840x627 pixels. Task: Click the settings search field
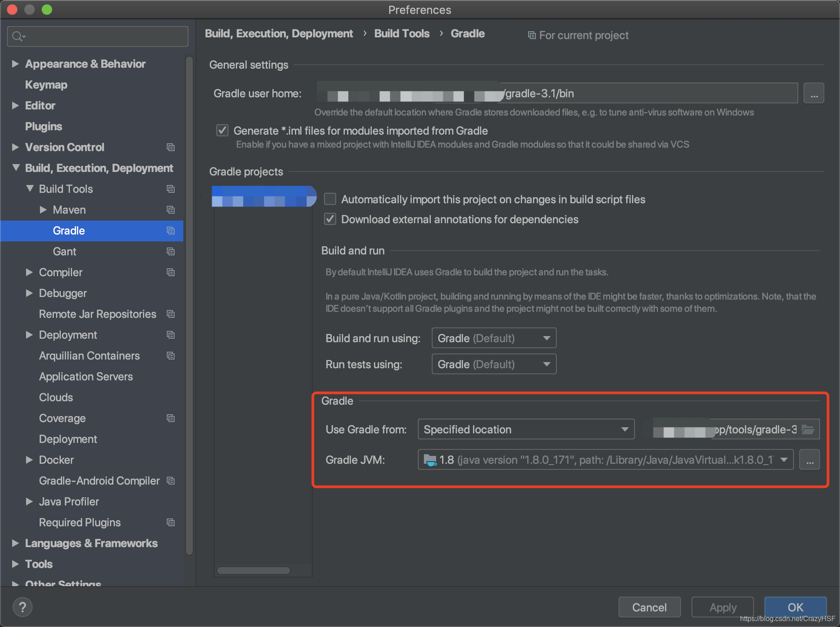click(x=98, y=36)
